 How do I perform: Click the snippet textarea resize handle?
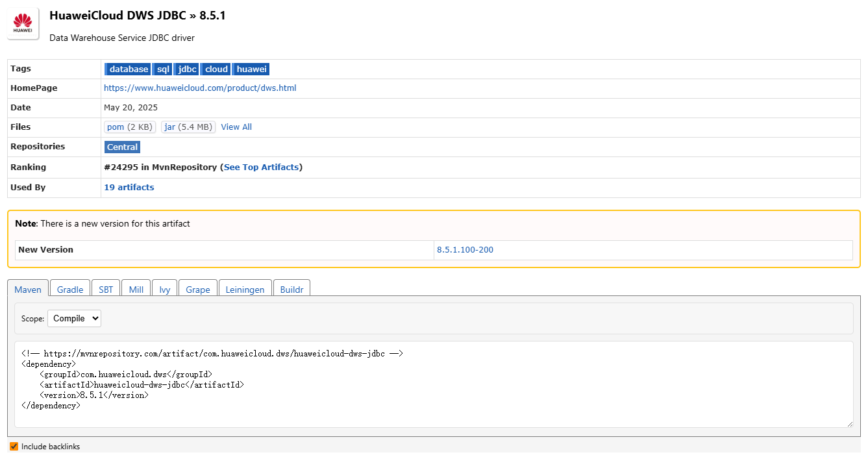click(x=849, y=423)
